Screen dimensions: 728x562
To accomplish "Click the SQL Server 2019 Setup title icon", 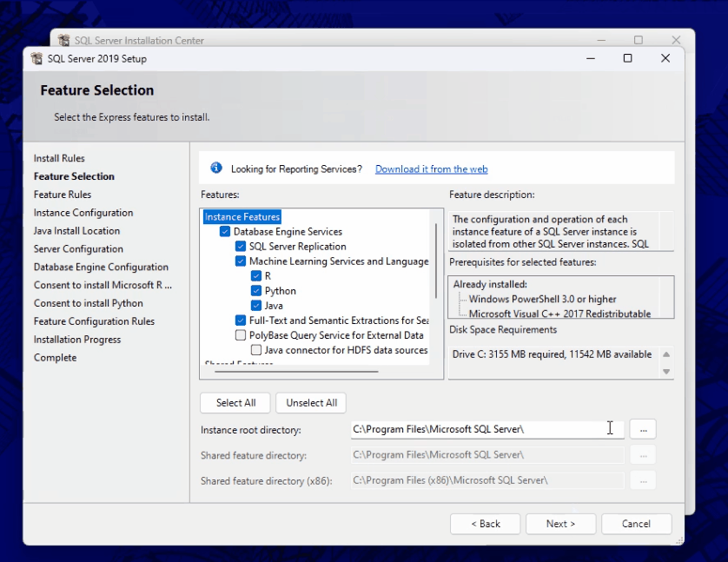I will click(x=36, y=59).
